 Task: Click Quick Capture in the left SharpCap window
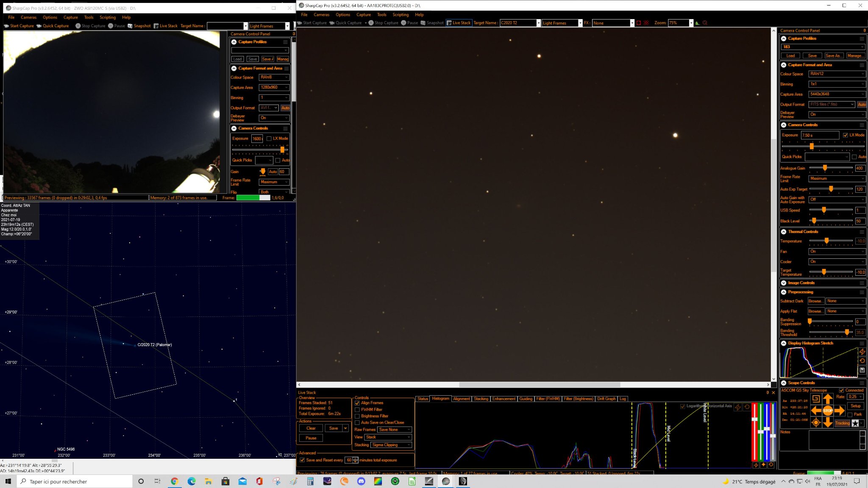point(53,26)
